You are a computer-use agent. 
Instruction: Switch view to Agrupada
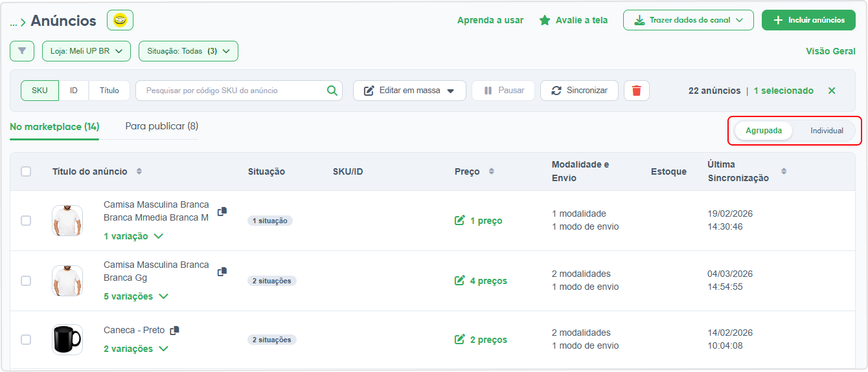[764, 131]
